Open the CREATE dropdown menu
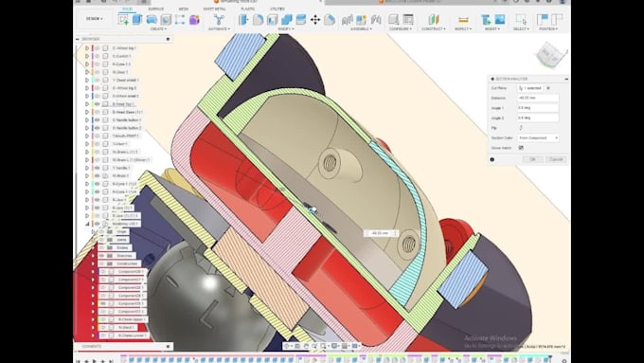 [158, 29]
